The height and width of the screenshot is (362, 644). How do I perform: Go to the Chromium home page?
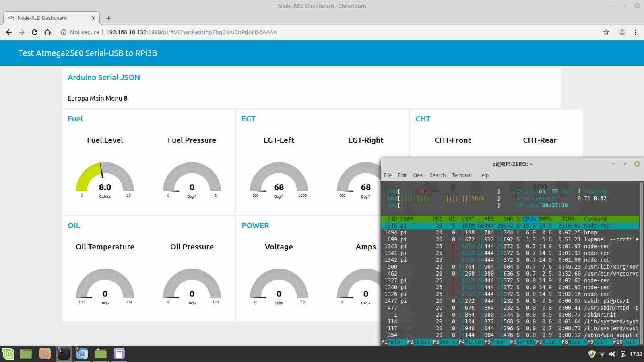coord(47,32)
